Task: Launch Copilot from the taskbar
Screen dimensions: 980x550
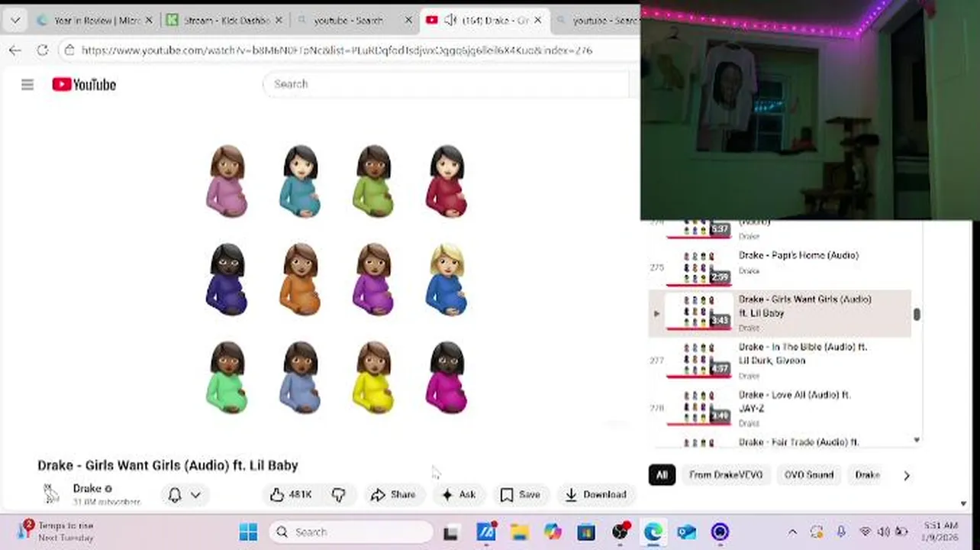Action: (x=553, y=532)
